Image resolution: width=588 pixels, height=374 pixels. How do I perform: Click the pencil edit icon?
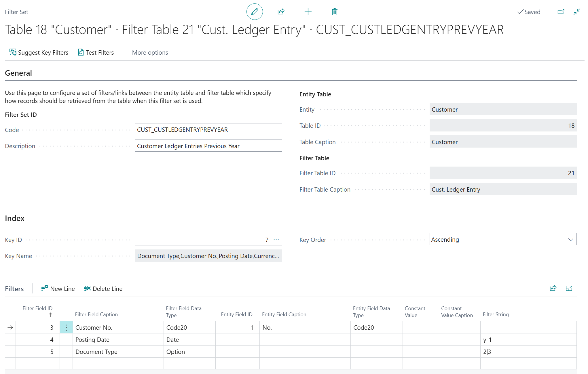click(255, 12)
